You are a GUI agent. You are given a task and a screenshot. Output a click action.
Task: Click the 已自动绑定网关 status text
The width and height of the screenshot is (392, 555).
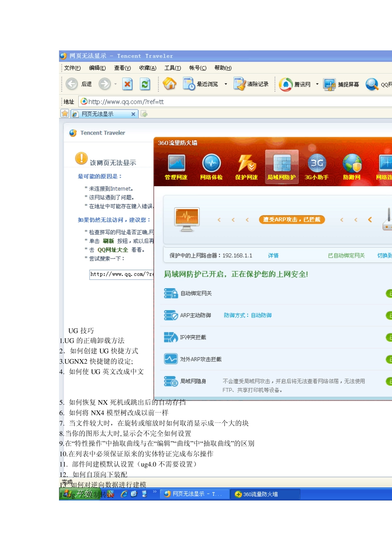(346, 256)
